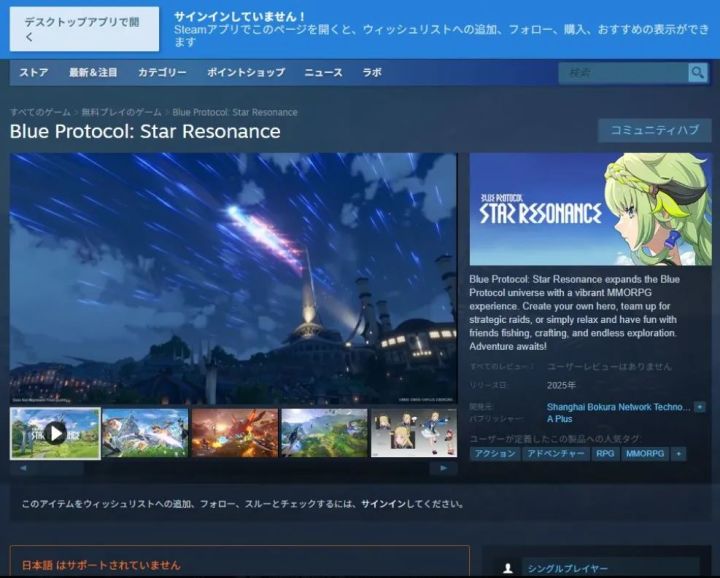Open the 最新&注目 menu
This screenshot has height=578, width=720.
click(93, 73)
